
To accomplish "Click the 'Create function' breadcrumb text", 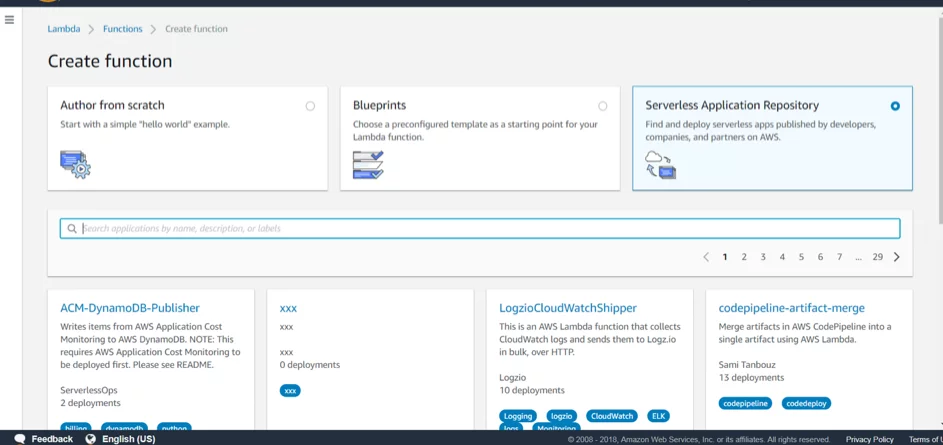I will [x=196, y=29].
